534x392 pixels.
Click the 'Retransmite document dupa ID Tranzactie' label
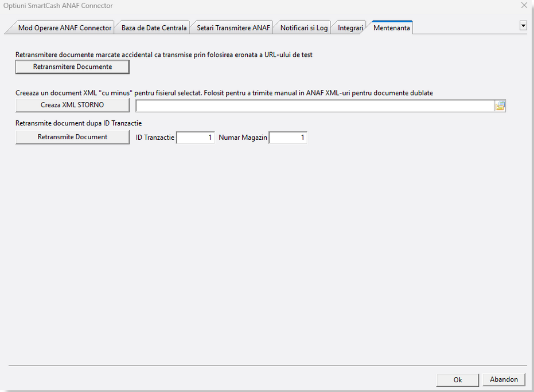tap(79, 123)
